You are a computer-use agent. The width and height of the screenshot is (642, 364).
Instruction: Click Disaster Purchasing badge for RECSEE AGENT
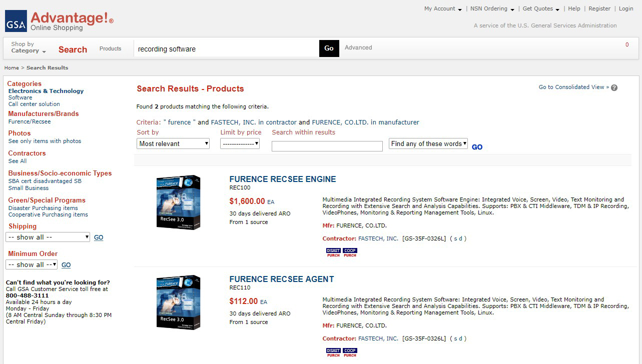[333, 352]
